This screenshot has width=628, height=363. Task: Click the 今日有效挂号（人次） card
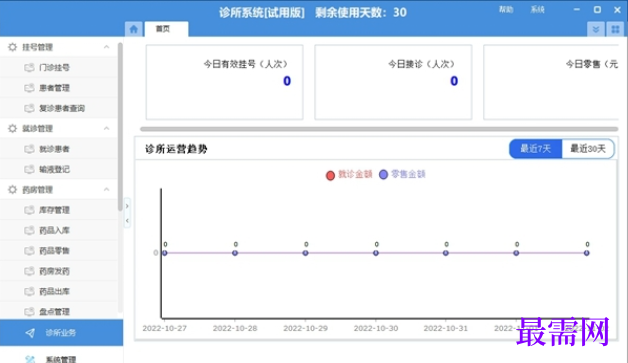[x=224, y=82]
